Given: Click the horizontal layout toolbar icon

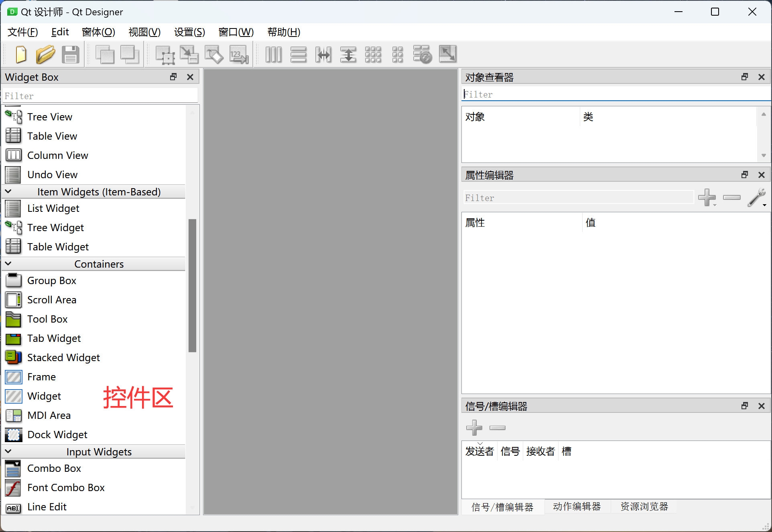Looking at the screenshot, I should 271,54.
